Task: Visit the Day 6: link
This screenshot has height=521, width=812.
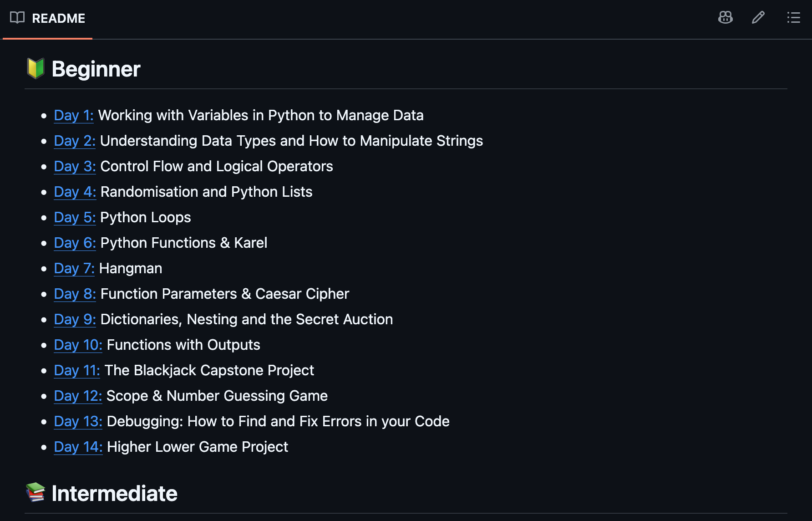Action: pyautogui.click(x=75, y=243)
